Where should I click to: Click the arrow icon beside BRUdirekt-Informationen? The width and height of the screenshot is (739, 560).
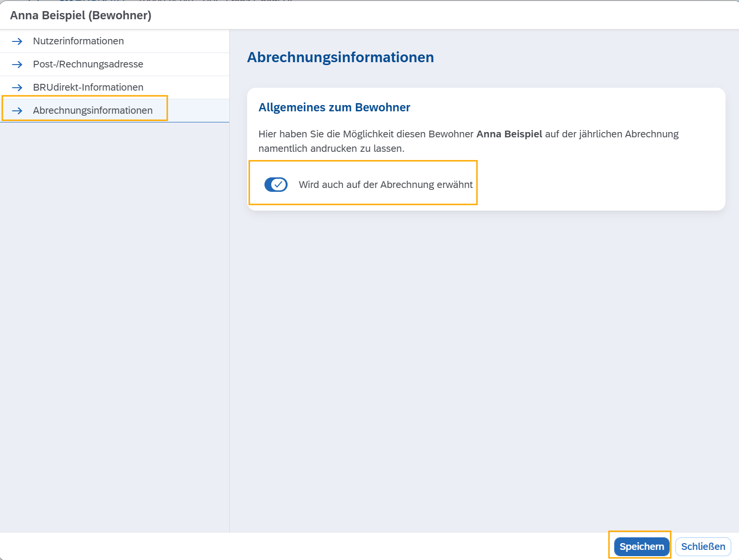[x=17, y=88]
